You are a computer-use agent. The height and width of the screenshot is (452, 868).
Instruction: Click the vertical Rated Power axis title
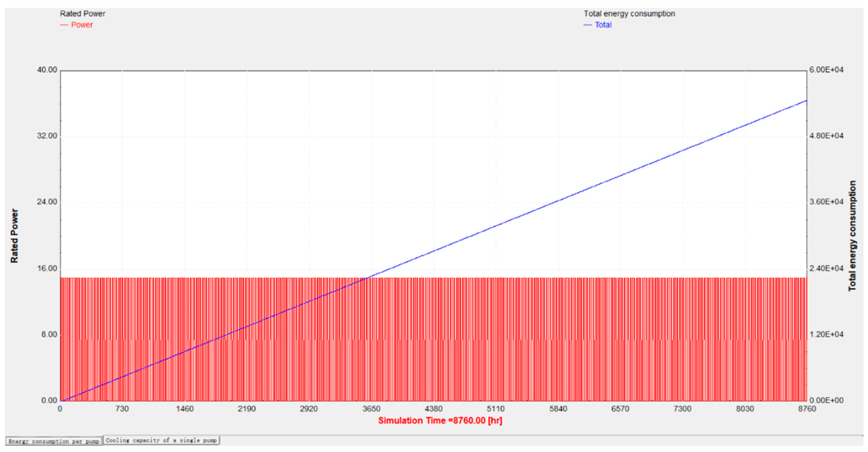point(14,236)
